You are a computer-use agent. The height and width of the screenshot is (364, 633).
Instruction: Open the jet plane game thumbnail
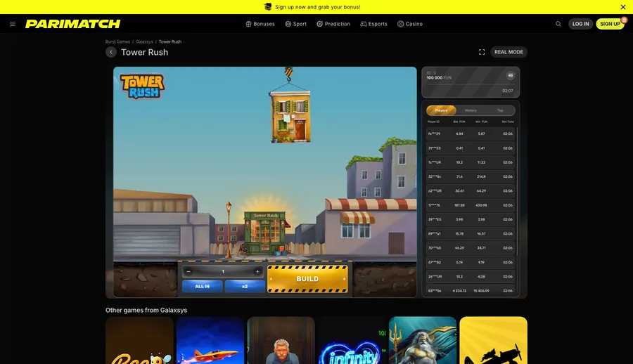click(x=210, y=340)
